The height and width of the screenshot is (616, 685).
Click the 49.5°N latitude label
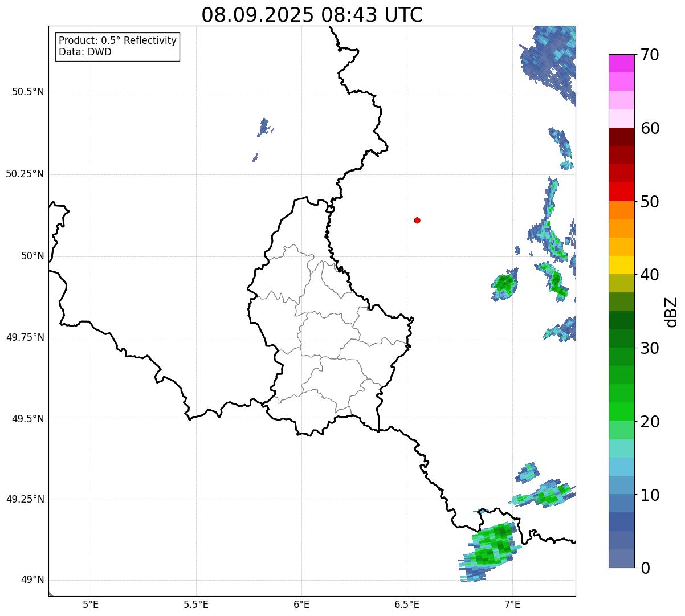point(27,419)
